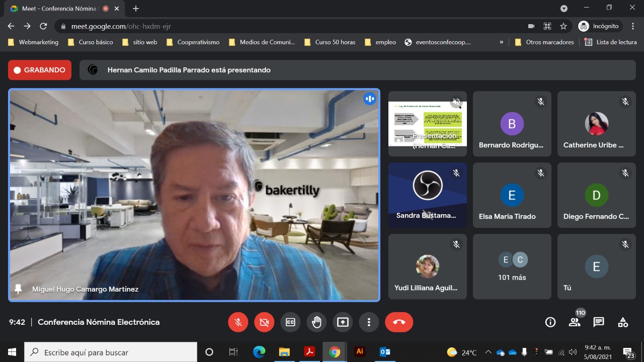Hang up with the red leave-call button

pos(399,322)
